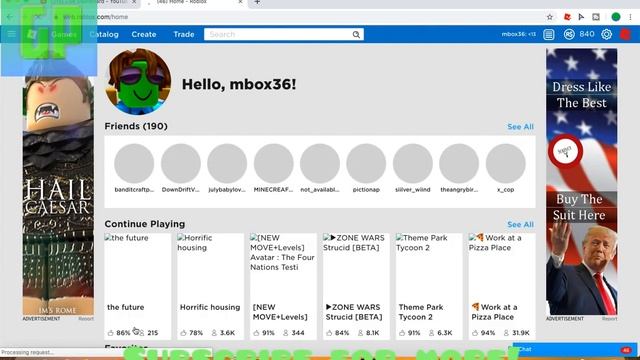Viewport: 640px width, 360px height.
Task: Click the red Roblox browser extension icon
Action: pos(567,17)
